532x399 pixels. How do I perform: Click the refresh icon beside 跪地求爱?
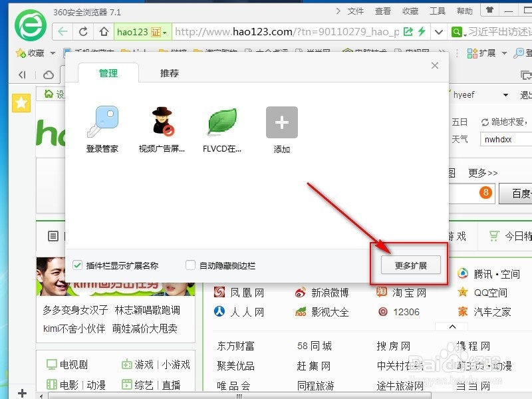point(485,122)
